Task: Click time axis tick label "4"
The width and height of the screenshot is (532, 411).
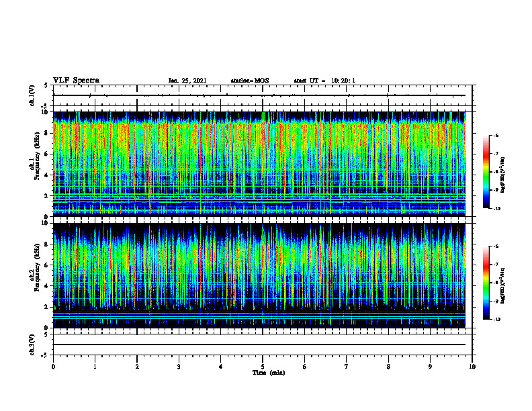Action: pos(221,367)
